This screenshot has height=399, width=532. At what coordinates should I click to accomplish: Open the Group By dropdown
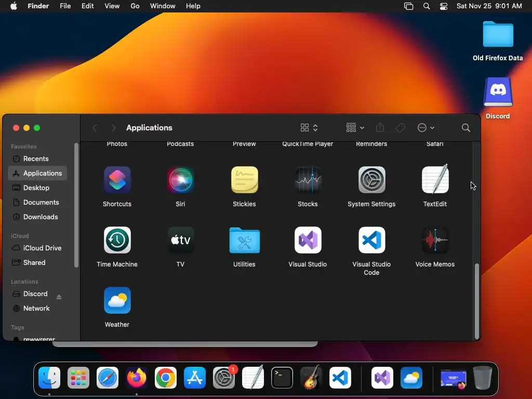point(355,128)
